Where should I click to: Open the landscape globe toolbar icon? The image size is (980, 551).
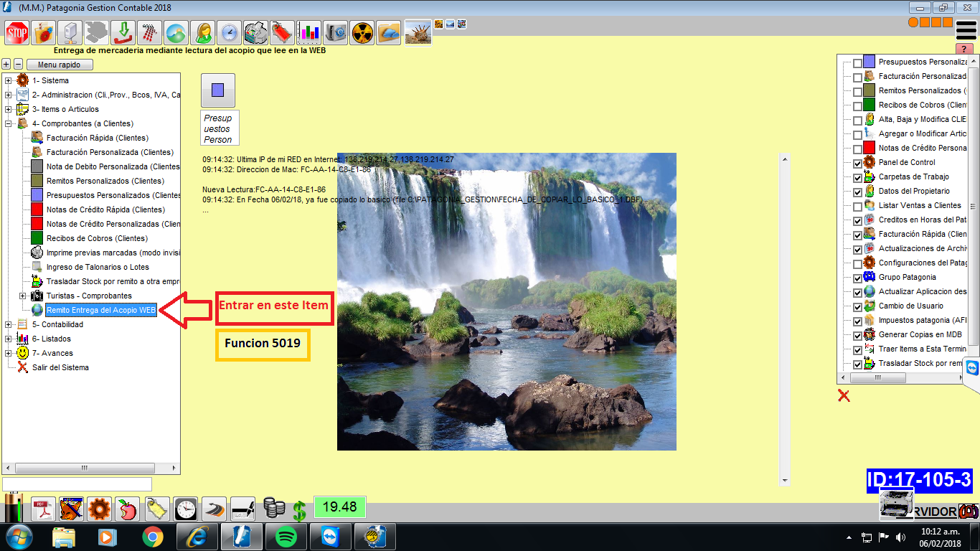click(x=176, y=33)
